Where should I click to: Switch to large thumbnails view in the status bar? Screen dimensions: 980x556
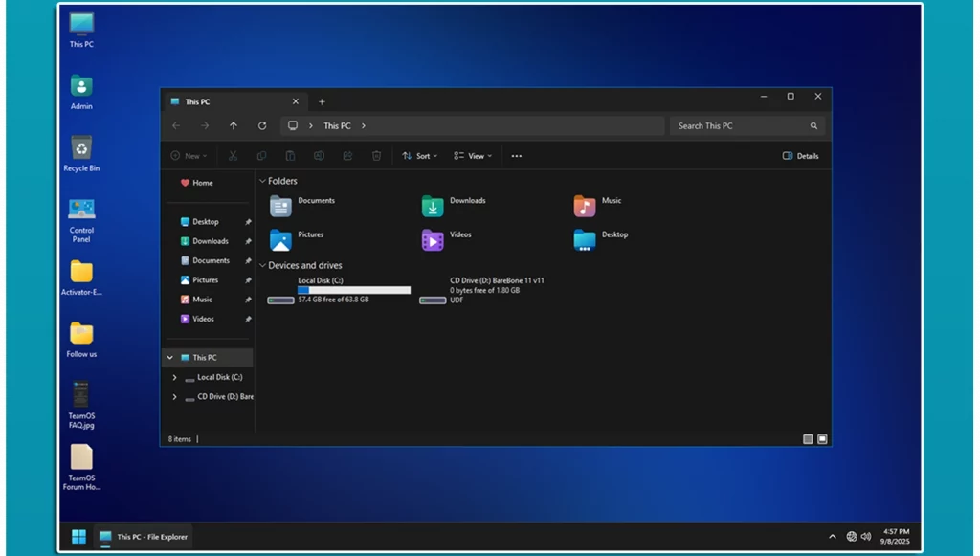tap(822, 439)
